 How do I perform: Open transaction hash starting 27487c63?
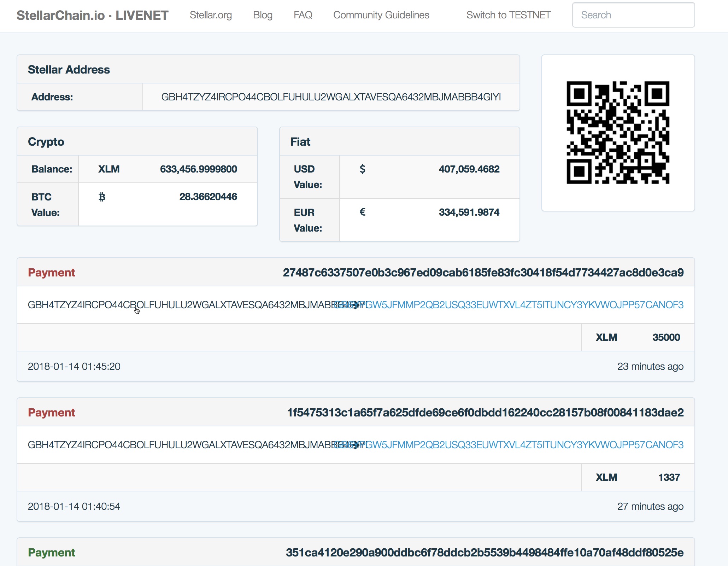pos(483,273)
